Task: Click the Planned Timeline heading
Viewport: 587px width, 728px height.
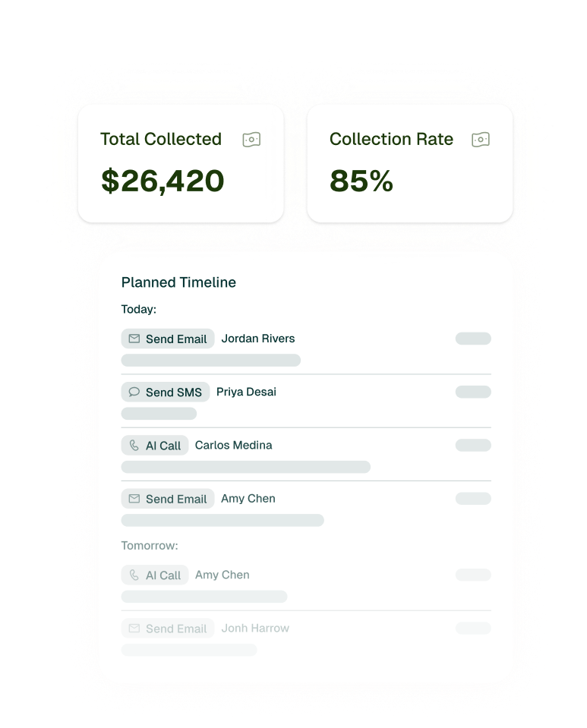Action: pos(178,282)
